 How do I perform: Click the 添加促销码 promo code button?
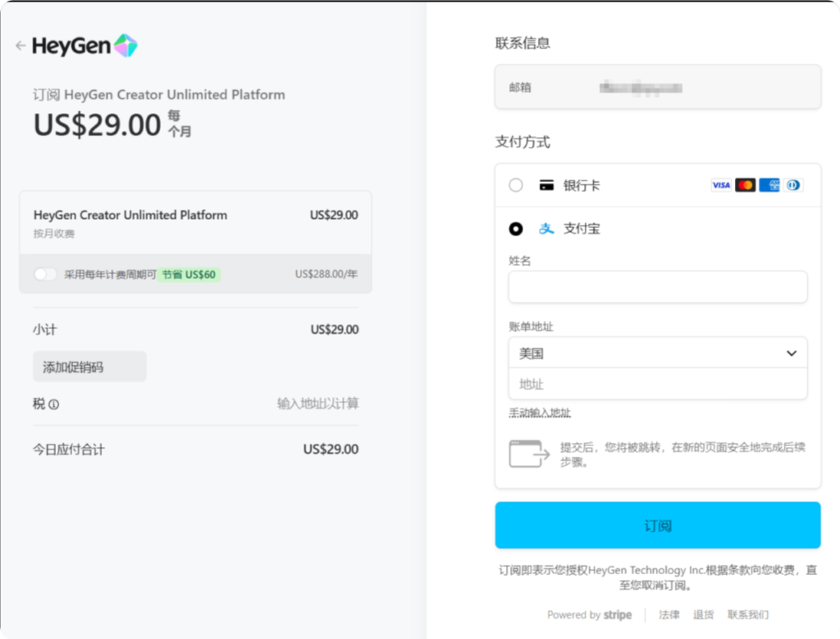coord(89,367)
